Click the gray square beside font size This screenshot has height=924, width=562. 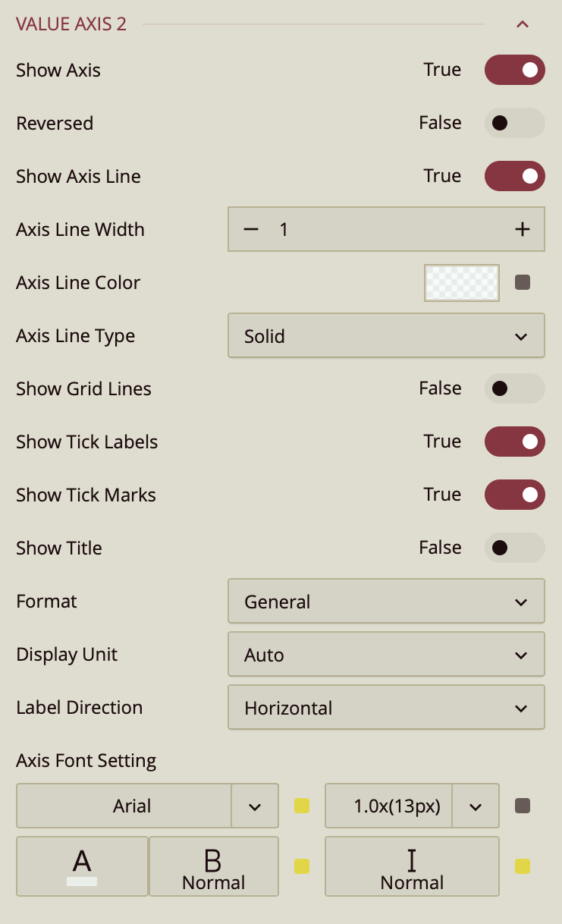[523, 806]
